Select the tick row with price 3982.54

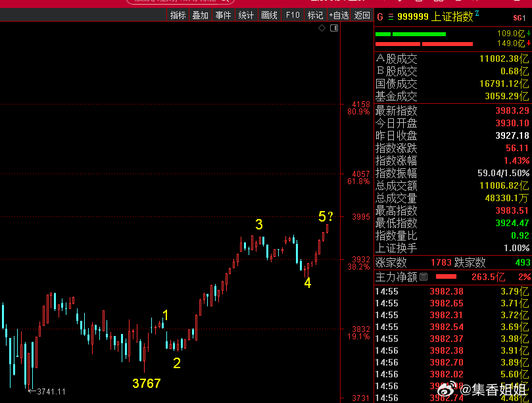pyautogui.click(x=452, y=327)
